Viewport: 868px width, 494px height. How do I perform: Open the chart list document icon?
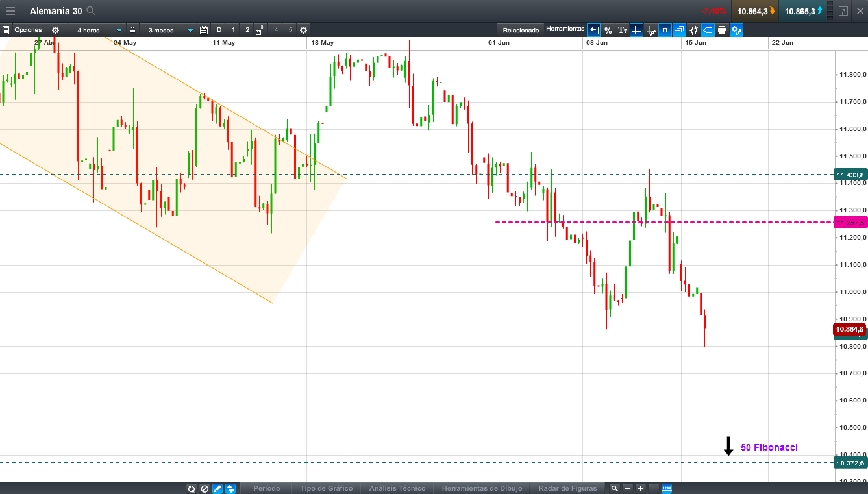pyautogui.click(x=6, y=30)
